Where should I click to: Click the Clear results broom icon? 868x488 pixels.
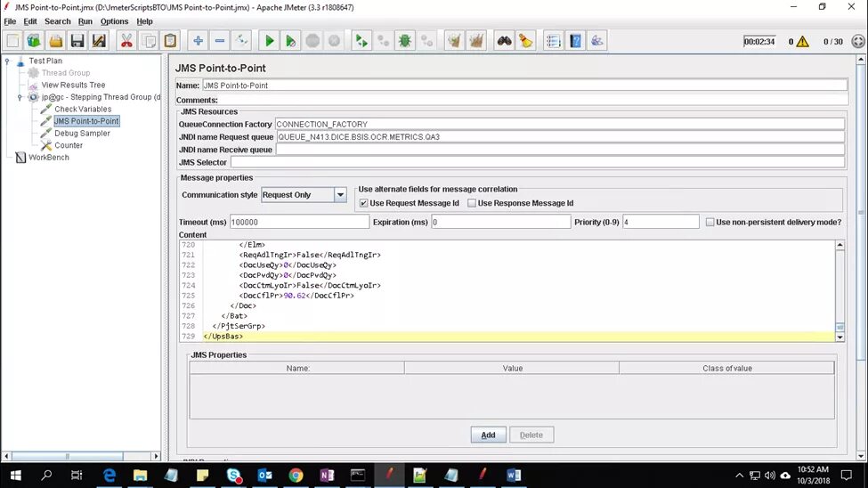455,40
